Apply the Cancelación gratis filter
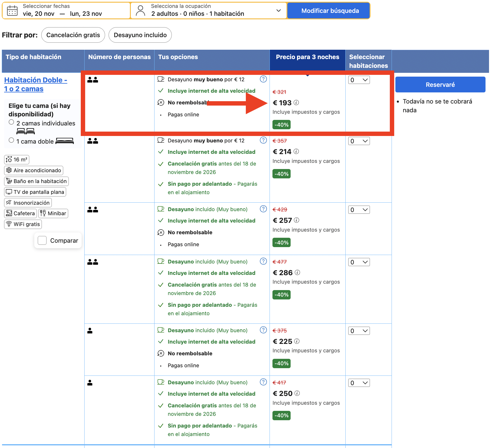Screen dimensions: 494x448 pos(73,35)
